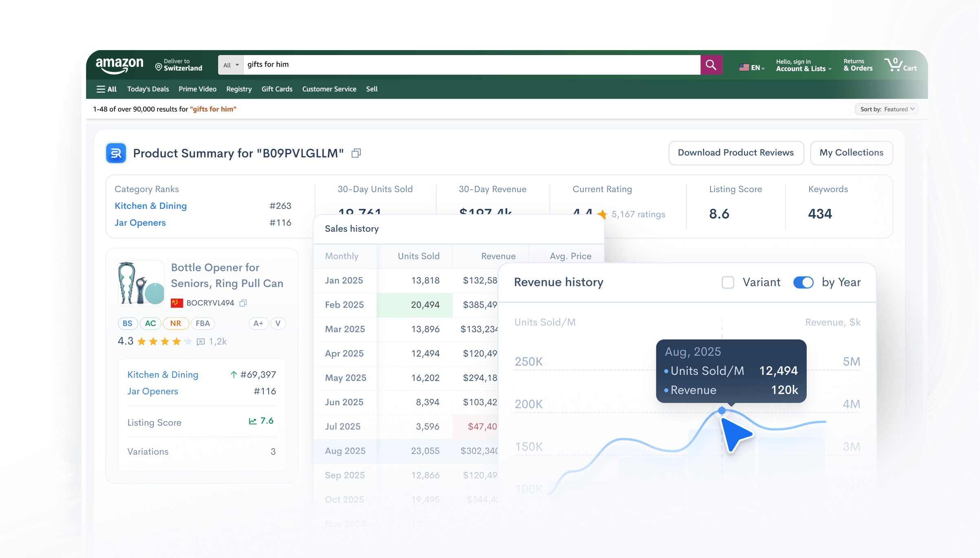The height and width of the screenshot is (558, 980).
Task: Click the bottle opener product thumbnail
Action: click(x=141, y=283)
